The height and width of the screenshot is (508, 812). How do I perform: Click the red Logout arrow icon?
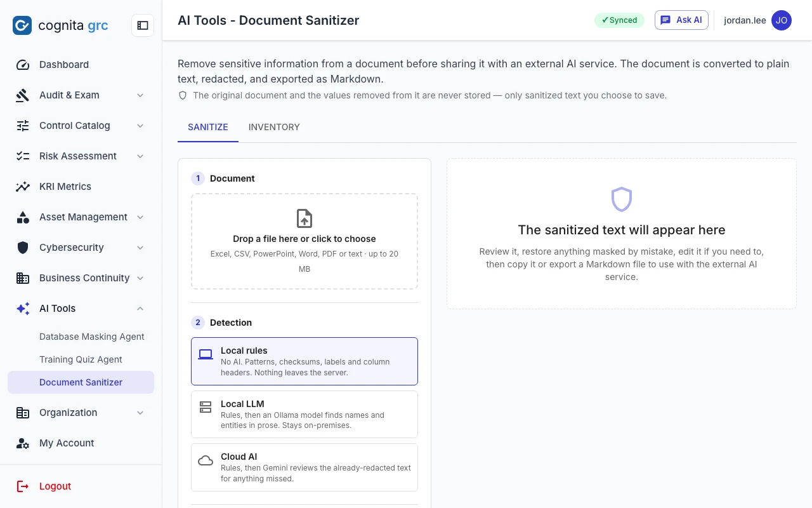click(x=23, y=486)
